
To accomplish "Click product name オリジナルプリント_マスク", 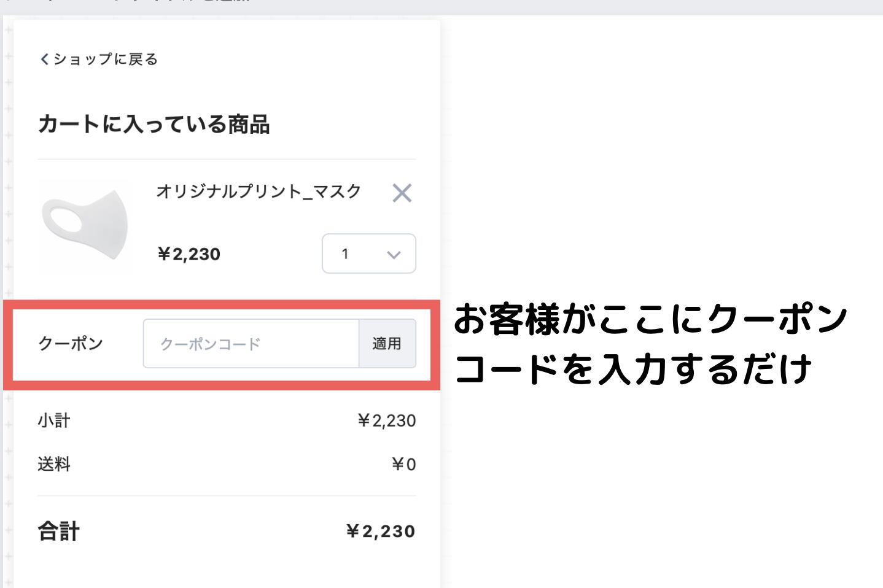I will pyautogui.click(x=259, y=191).
